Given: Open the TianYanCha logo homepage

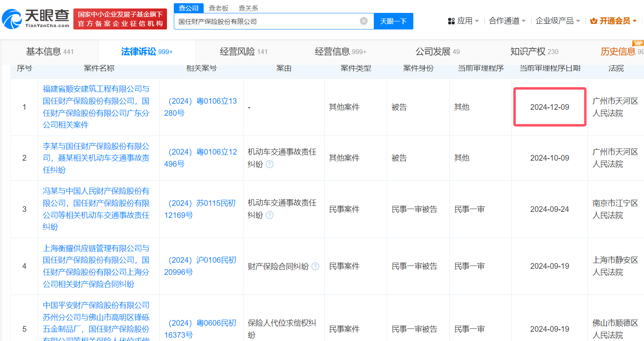Looking at the screenshot, I should pyautogui.click(x=35, y=19).
